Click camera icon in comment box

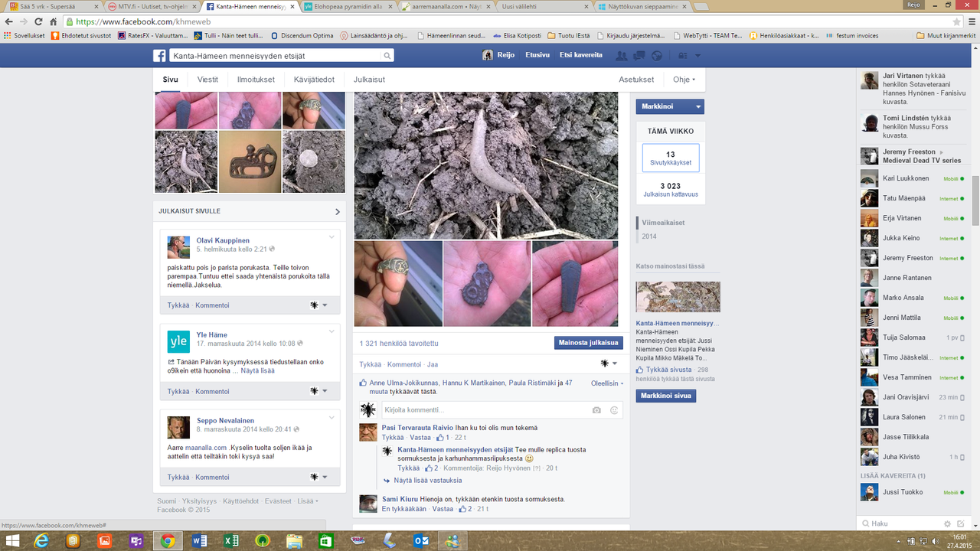[x=596, y=410]
